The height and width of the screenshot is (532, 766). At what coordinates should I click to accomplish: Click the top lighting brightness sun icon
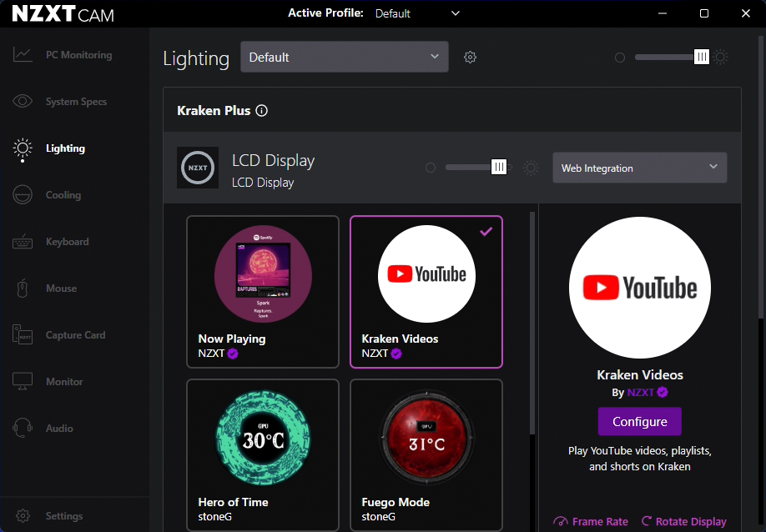[x=719, y=57]
